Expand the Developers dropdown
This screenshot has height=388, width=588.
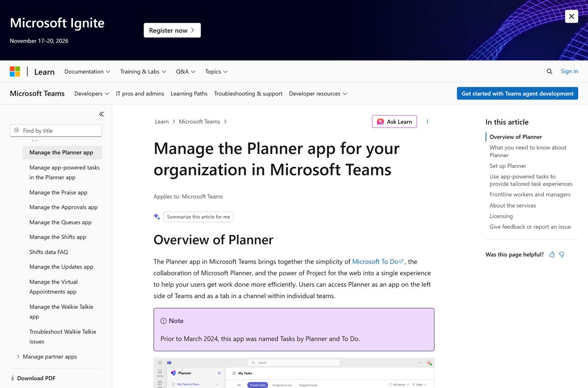pos(92,94)
